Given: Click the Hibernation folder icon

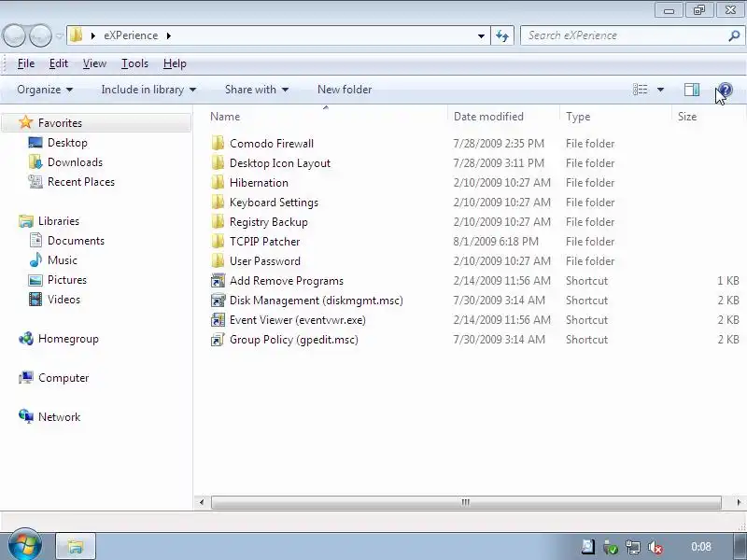Looking at the screenshot, I should (x=218, y=182).
